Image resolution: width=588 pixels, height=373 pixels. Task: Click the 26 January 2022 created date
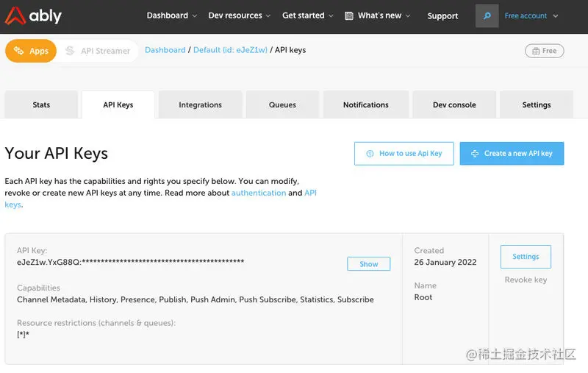[445, 263]
